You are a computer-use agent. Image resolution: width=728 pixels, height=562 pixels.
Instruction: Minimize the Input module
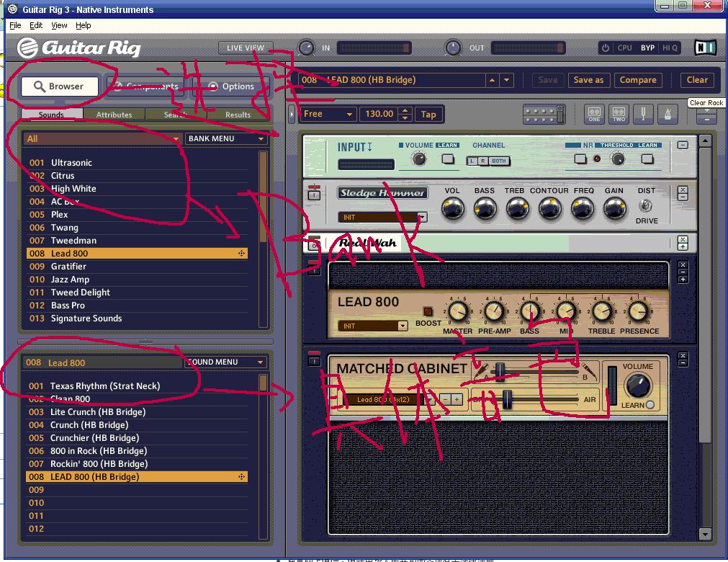click(x=683, y=145)
